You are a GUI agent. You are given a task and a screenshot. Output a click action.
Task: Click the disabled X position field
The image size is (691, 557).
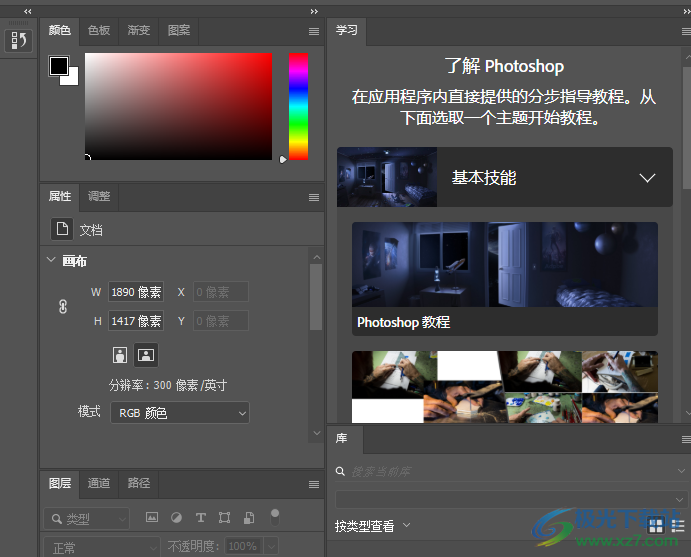[221, 292]
